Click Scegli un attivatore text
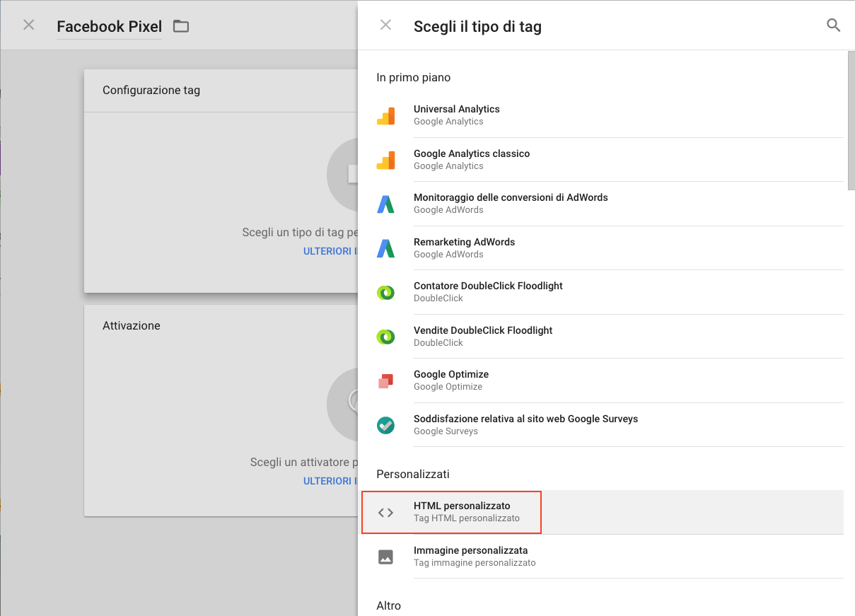This screenshot has height=616, width=855. pyautogui.click(x=304, y=462)
